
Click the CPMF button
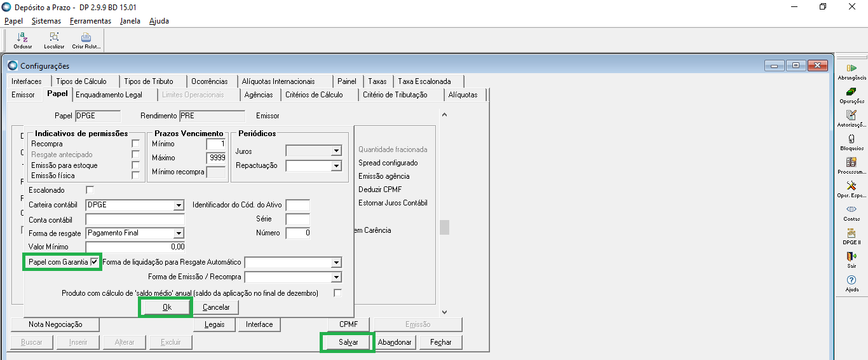348,324
